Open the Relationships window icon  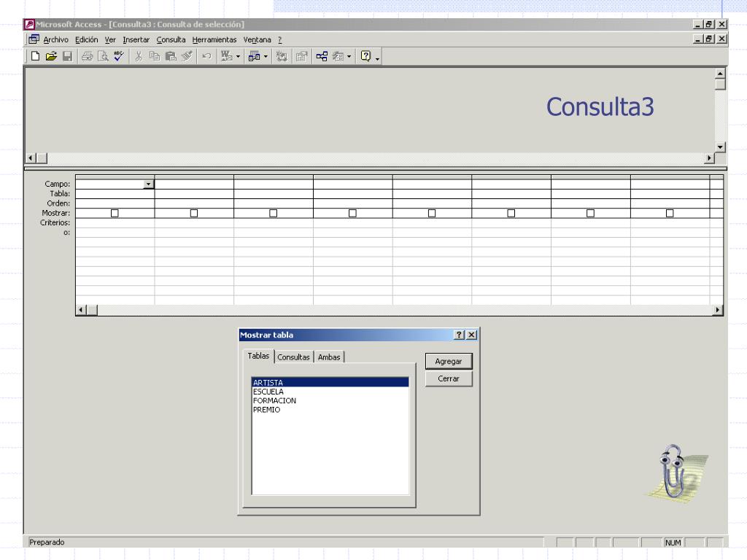[322, 56]
